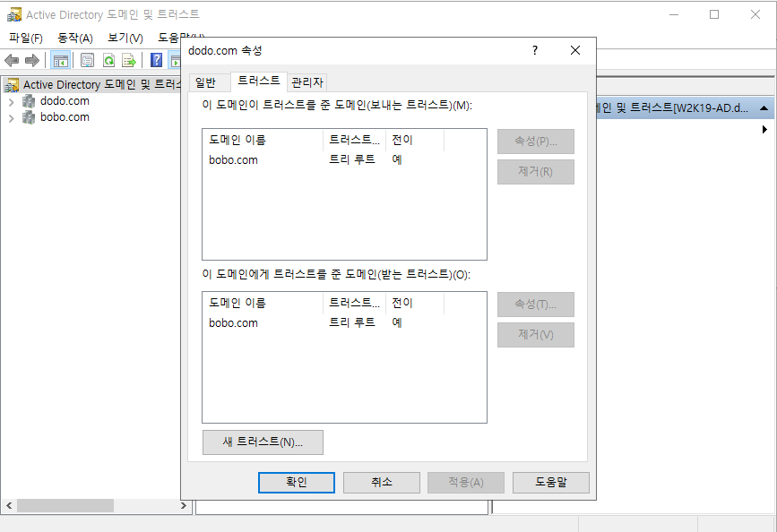Click the dialog's question mark help button
The height and width of the screenshot is (532, 777).
click(535, 50)
